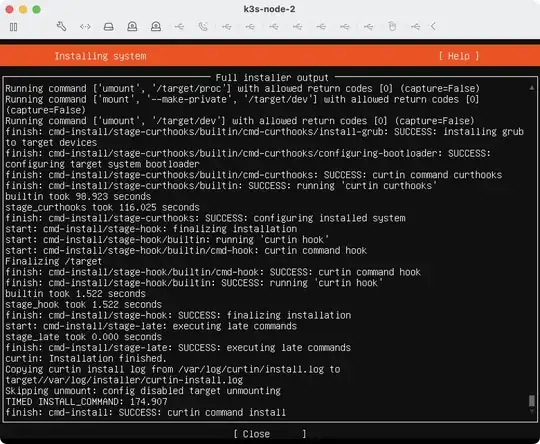Click the scroll-up arrow of installer output
Viewport: 540px width, 444px height.
pyautogui.click(x=532, y=89)
